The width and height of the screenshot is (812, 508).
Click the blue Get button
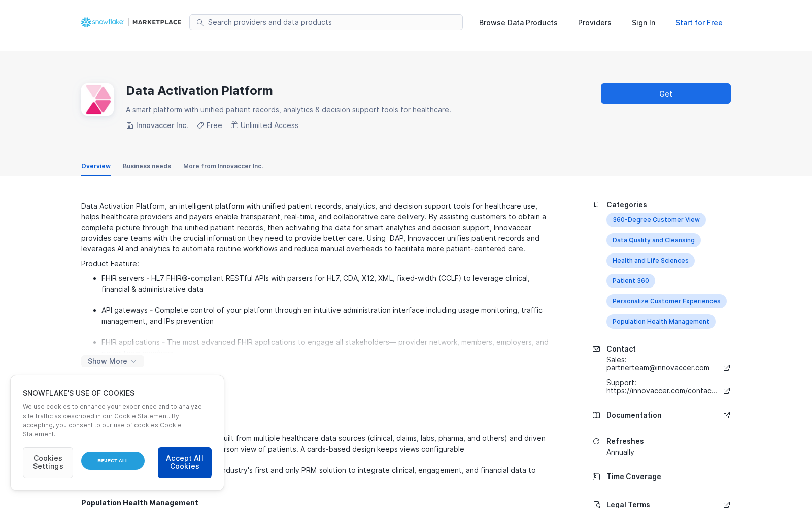[666, 93]
